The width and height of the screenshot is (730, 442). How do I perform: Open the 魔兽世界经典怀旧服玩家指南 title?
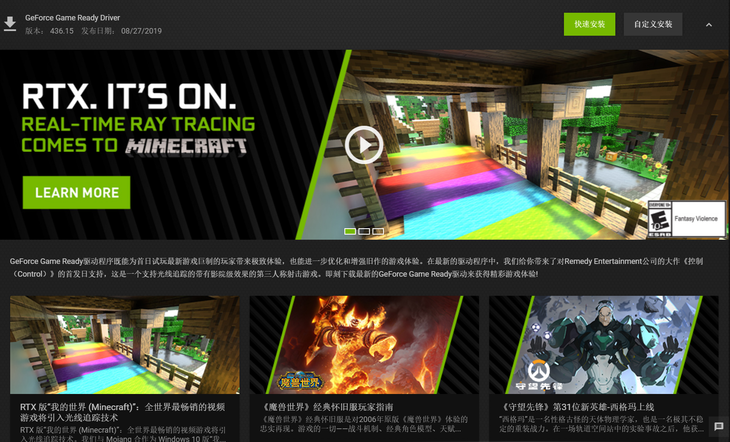[x=327, y=407]
